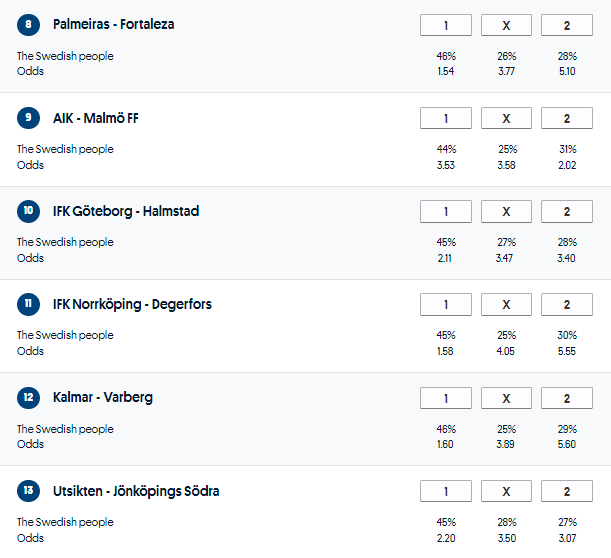Pick draw (X) for Palmeiras - Fortaleza
Screen dimensions: 611x558
506,26
